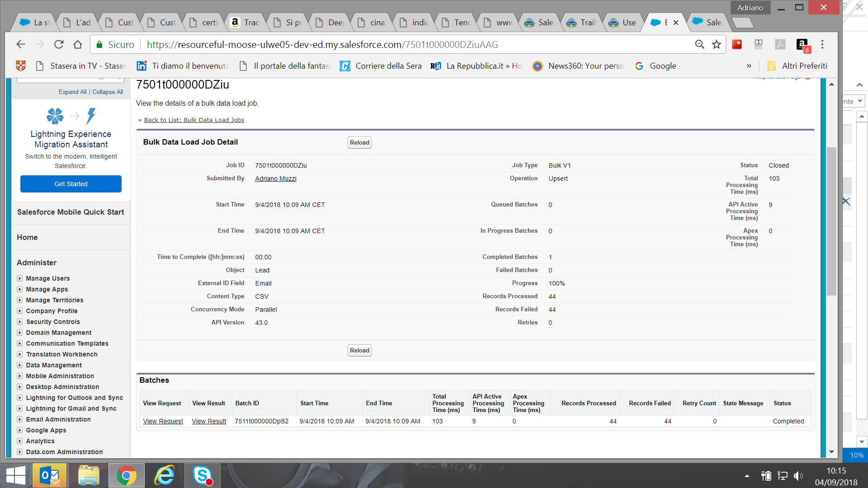
Task: Click Back to List: Bulk Data Load Jobs
Action: pos(194,120)
